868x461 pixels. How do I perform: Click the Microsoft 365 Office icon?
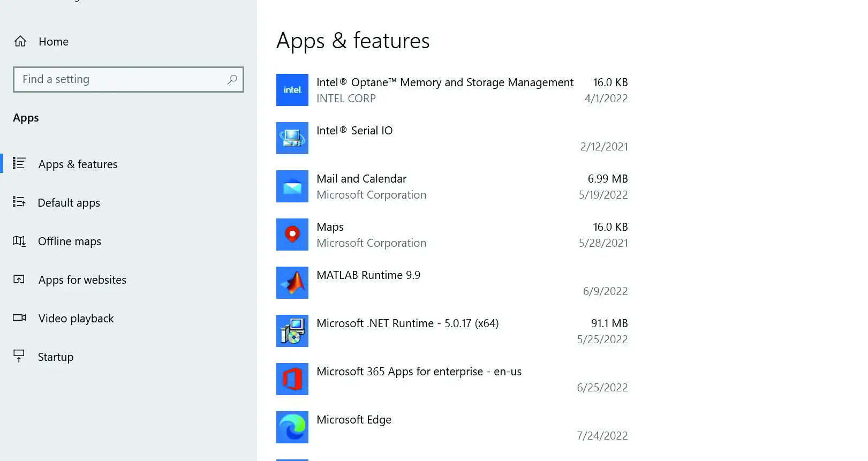pos(292,379)
